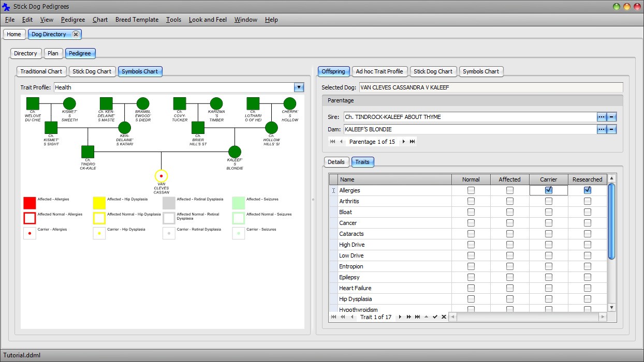Click the Ch. Tindrock-Kale square symbol

(x=87, y=152)
